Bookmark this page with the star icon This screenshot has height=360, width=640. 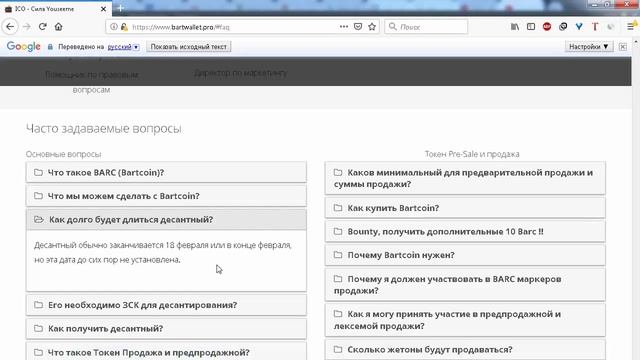tap(372, 27)
